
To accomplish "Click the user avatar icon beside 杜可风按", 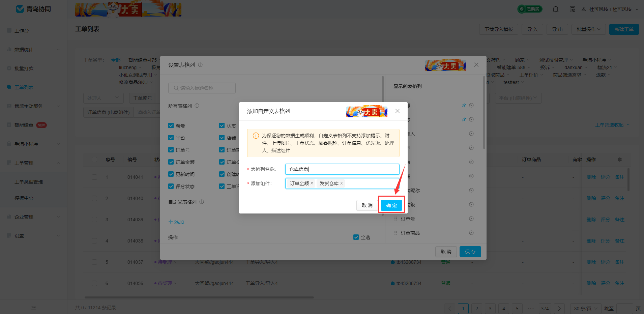I will [584, 9].
